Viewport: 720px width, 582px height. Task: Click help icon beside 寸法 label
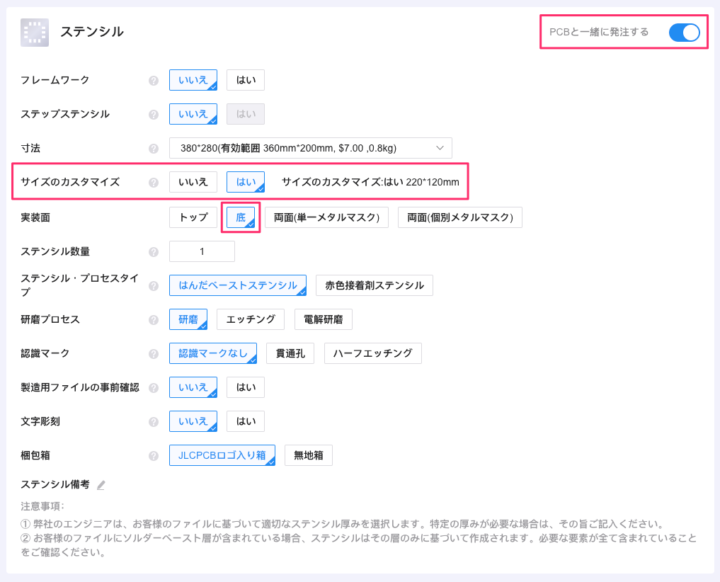(154, 149)
